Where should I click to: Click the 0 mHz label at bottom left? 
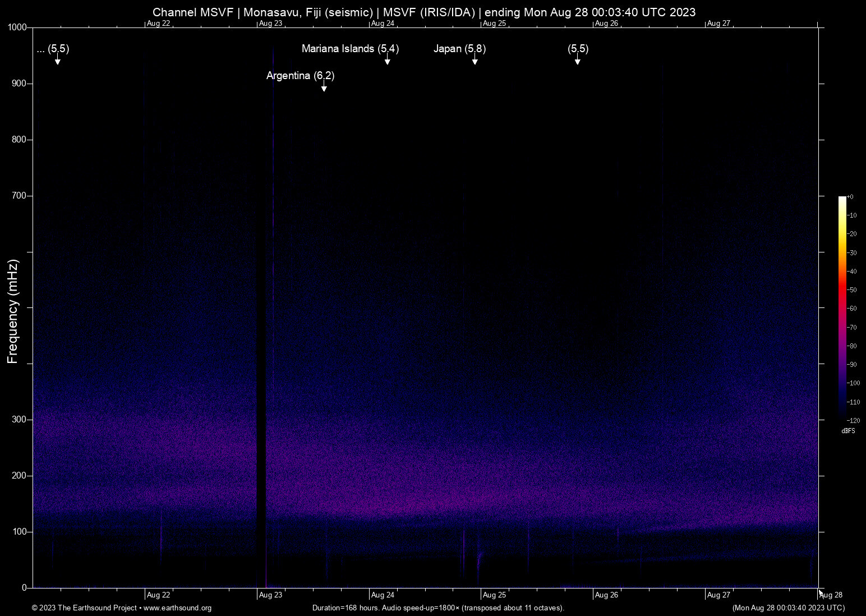24,587
